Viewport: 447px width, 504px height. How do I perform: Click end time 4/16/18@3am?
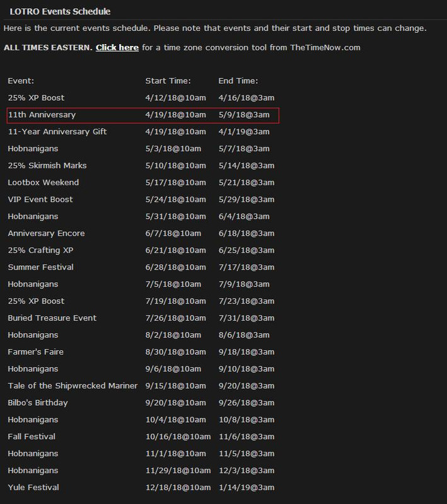tap(247, 98)
